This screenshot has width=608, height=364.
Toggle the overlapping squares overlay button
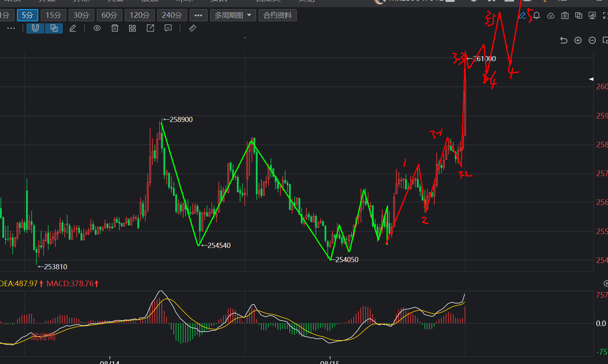54,28
